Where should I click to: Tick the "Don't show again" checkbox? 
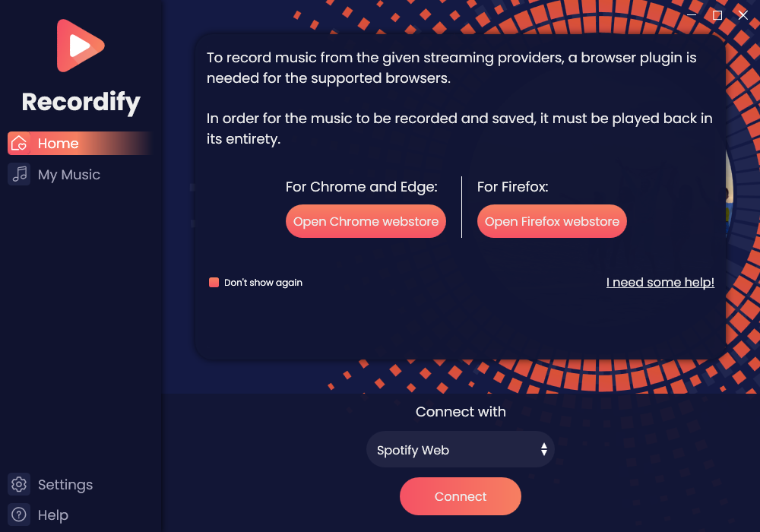[214, 283]
